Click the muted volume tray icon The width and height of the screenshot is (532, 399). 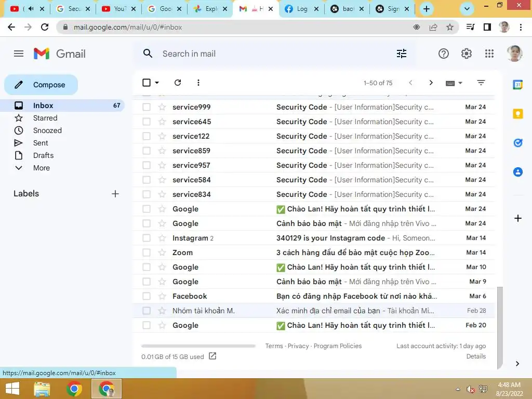470,389
